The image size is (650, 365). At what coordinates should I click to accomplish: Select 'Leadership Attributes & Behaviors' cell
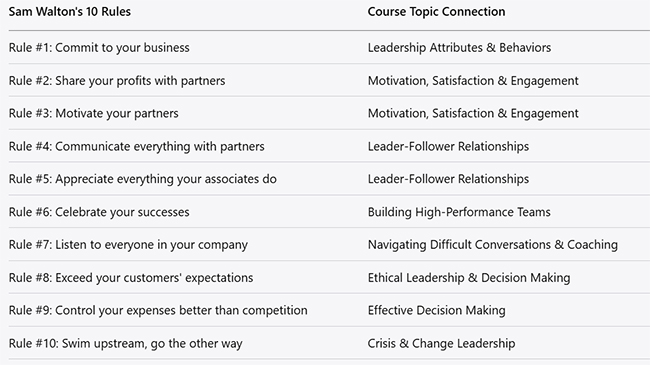pyautogui.click(x=459, y=48)
